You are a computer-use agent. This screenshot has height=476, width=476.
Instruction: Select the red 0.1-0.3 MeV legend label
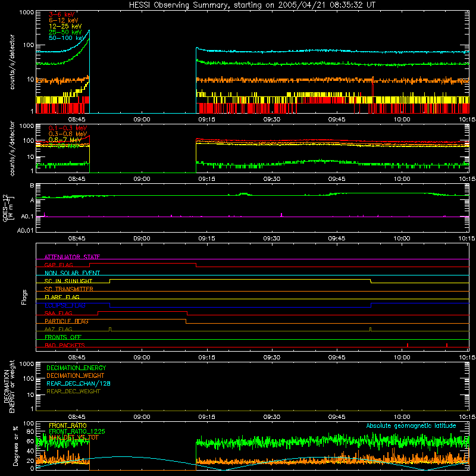[68, 128]
